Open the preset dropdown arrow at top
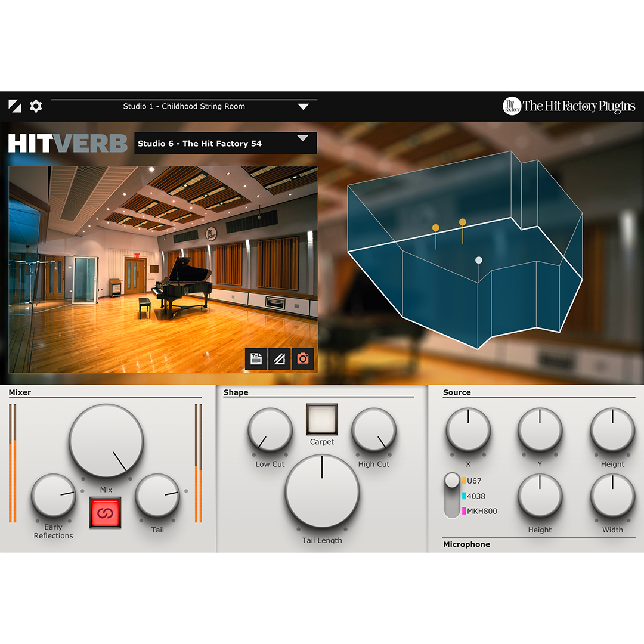This screenshot has width=644, height=644. coord(304,107)
